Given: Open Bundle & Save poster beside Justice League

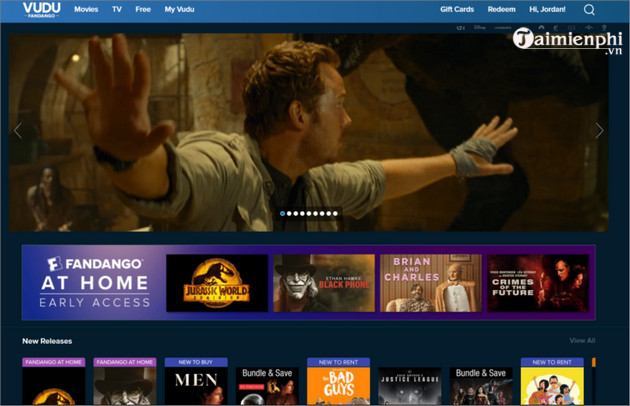Looking at the screenshot, I should (x=481, y=385).
